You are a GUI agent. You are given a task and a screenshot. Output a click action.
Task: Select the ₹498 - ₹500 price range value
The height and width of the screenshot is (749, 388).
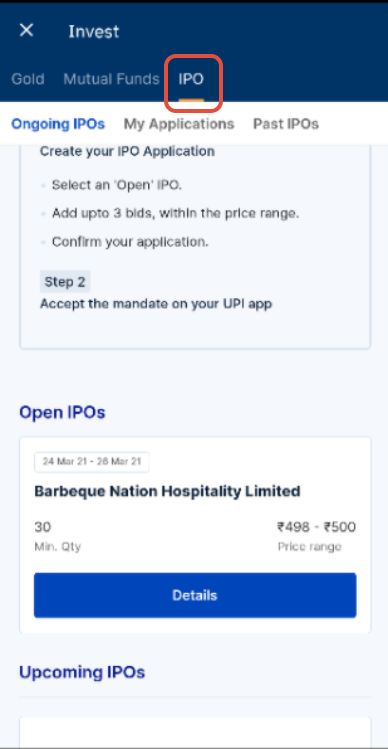click(316, 527)
